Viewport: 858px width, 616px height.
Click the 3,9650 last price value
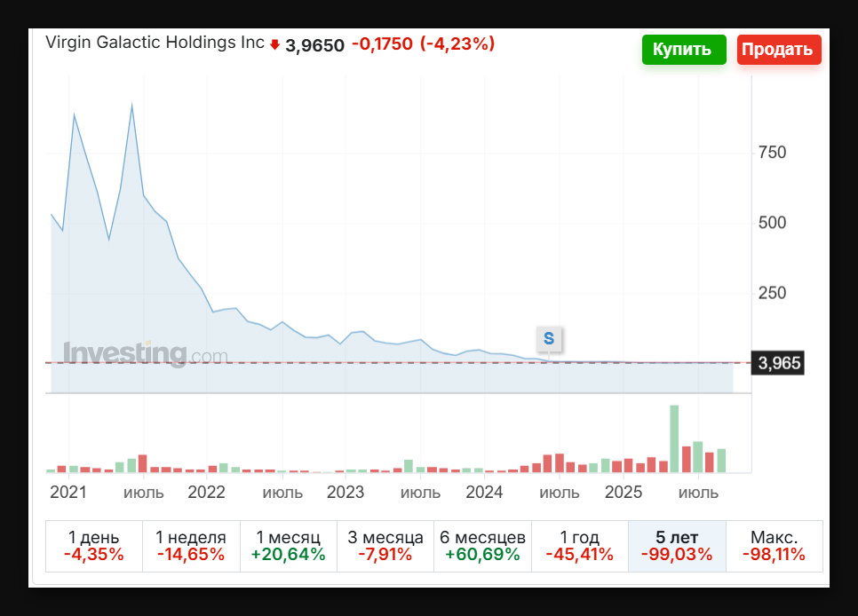pos(314,45)
